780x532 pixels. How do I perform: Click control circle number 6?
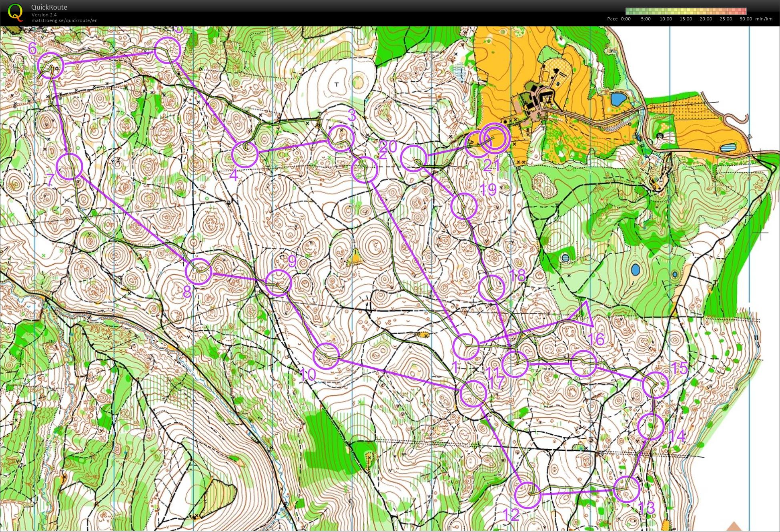(50, 66)
